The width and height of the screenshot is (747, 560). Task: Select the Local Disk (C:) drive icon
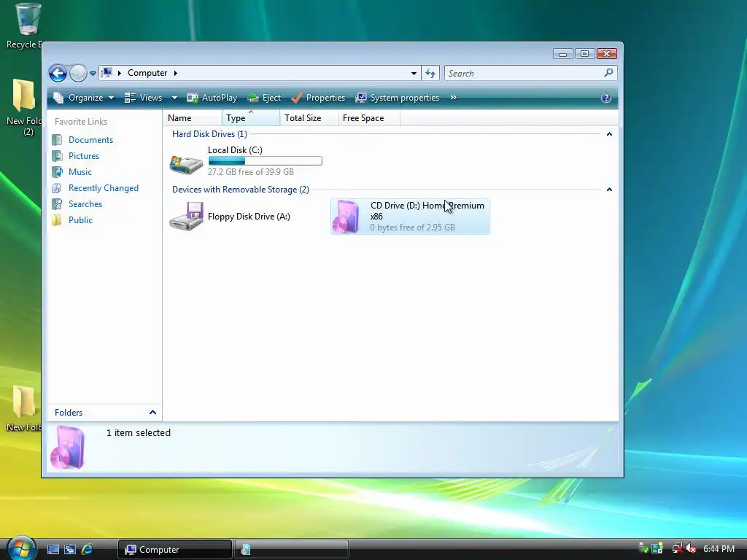pyautogui.click(x=186, y=164)
